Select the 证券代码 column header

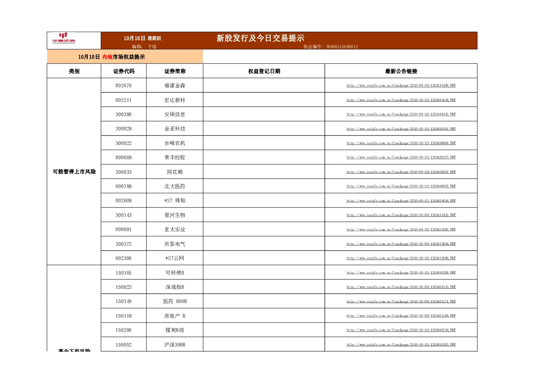[x=124, y=71]
